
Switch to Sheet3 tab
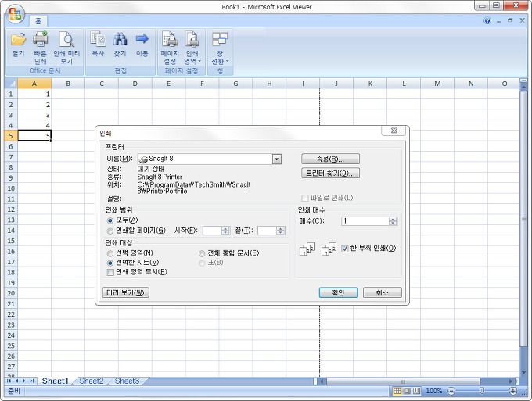(127, 381)
